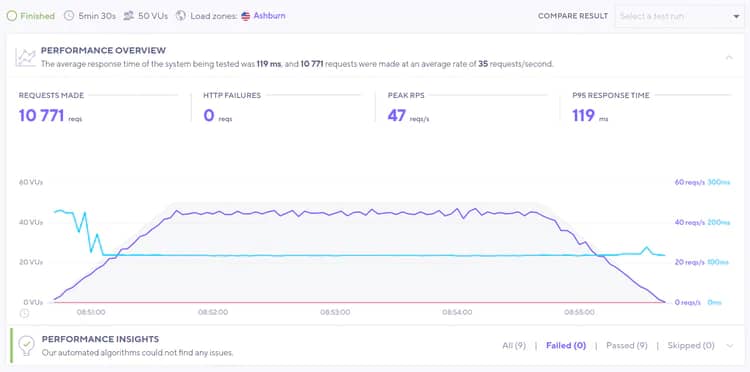Image resolution: width=750 pixels, height=372 pixels.
Task: Click the clock duration icon
Action: [x=69, y=16]
